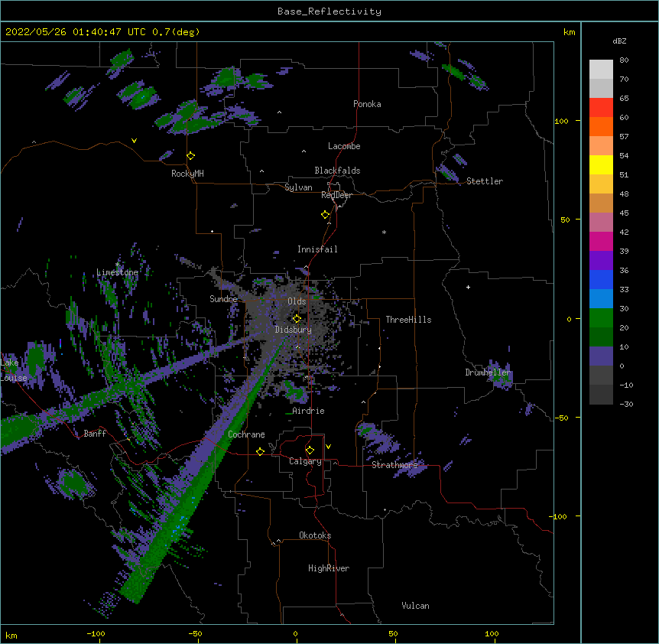
Task: Click the yellow marker west of Calgary
Action: pyautogui.click(x=260, y=451)
